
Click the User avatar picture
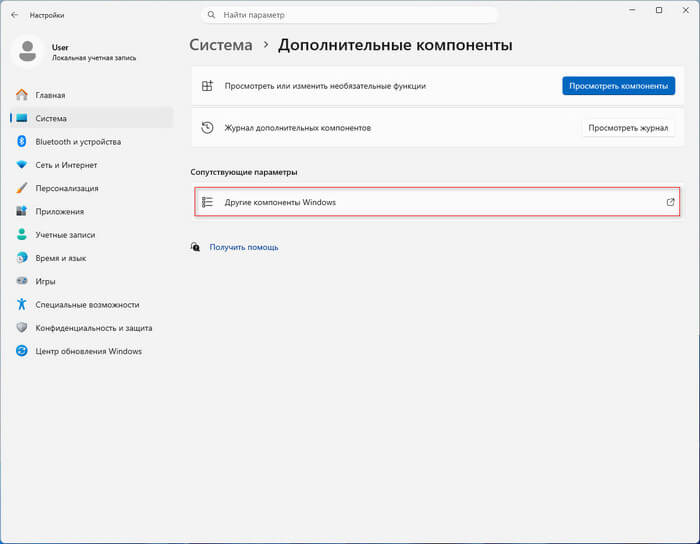[28, 52]
